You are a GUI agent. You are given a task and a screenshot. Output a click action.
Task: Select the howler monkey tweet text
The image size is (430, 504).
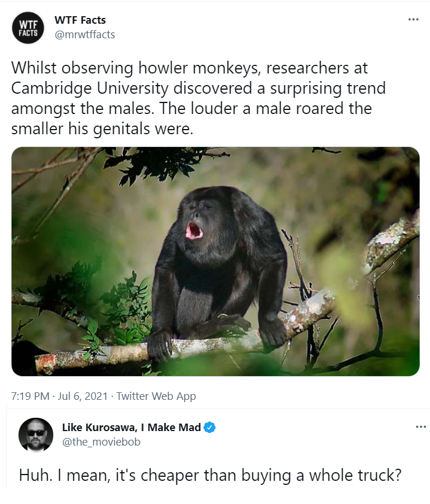tap(199, 98)
